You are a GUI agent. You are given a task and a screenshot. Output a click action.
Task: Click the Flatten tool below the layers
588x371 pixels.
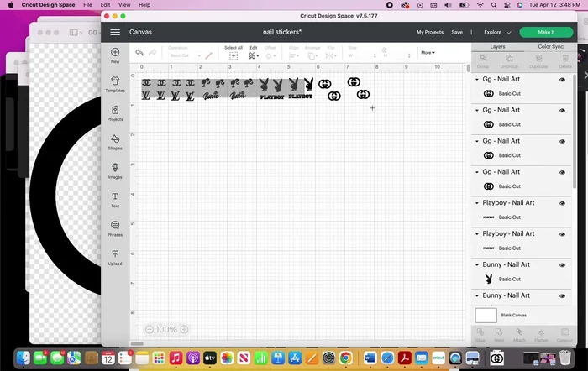[x=541, y=335]
